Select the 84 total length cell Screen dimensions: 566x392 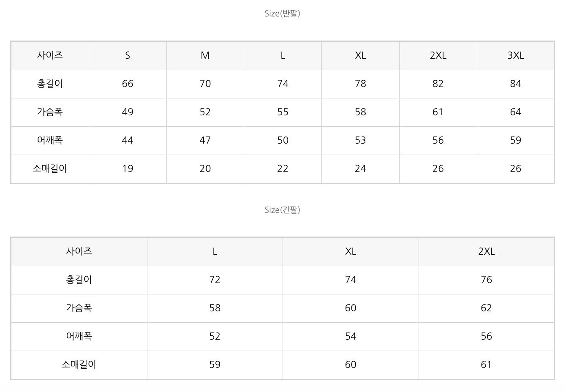[515, 84]
